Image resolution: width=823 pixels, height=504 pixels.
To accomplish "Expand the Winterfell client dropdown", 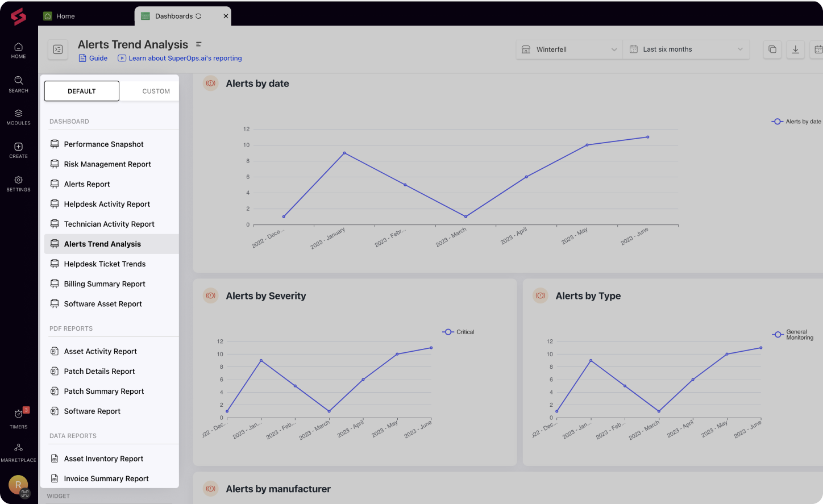I will click(568, 49).
